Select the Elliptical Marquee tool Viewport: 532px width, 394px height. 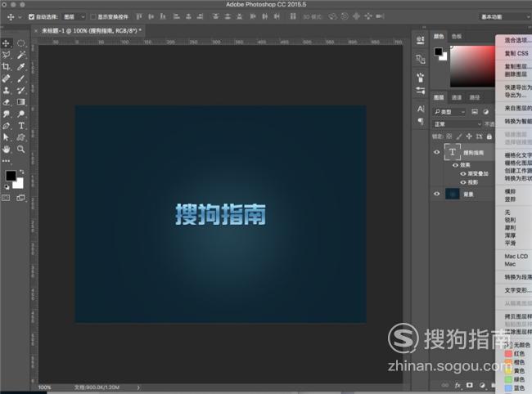click(x=21, y=43)
